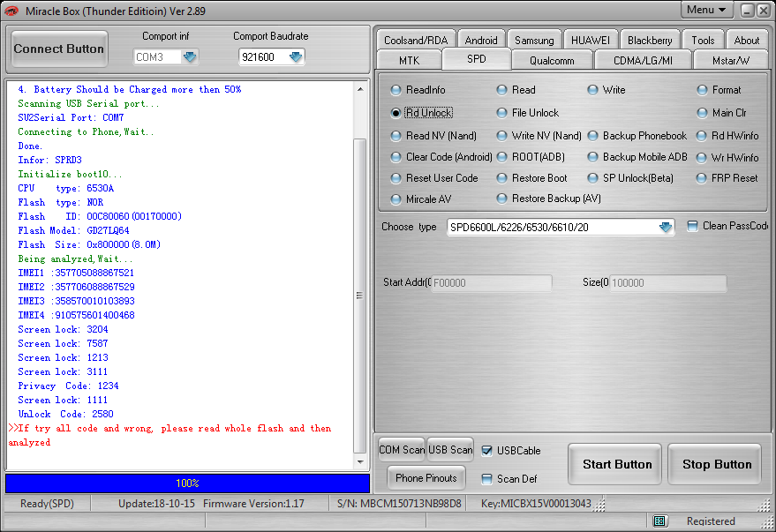Toggle the Clean PassCode checkbox
Screen dimensions: 776x532
click(692, 226)
